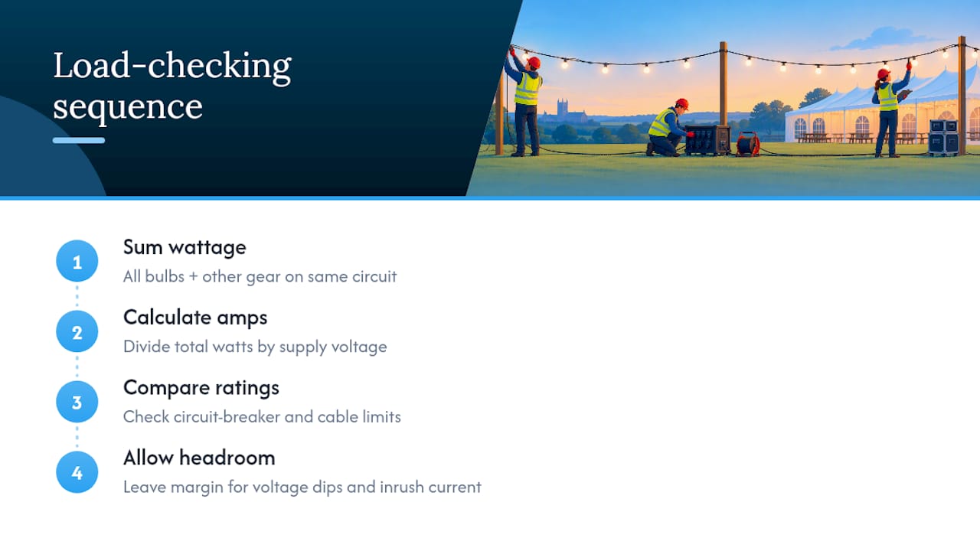Select the 'Compare ratings' heading

pos(201,388)
